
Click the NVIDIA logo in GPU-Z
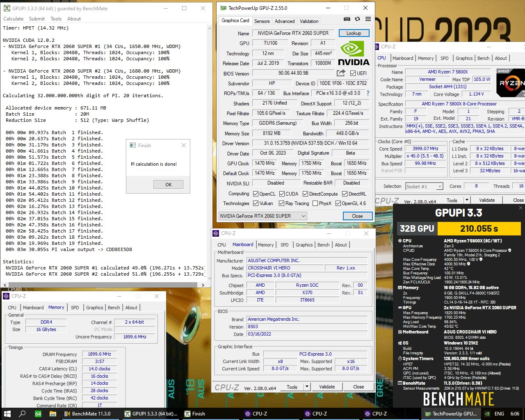point(354,53)
